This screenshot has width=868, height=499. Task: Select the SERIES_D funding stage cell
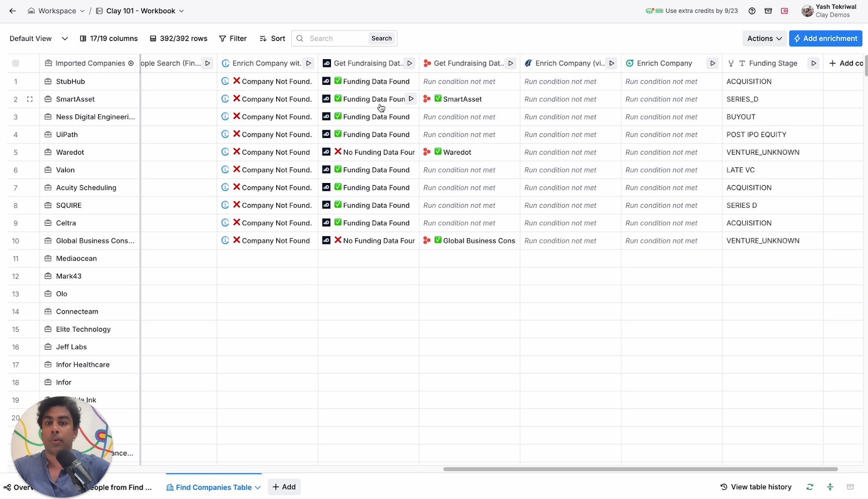[x=773, y=99]
